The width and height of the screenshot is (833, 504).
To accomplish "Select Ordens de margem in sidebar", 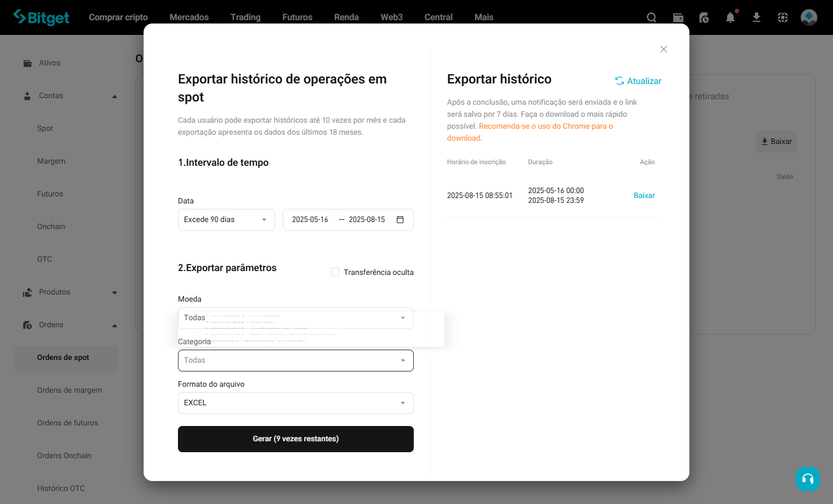I will [70, 391].
